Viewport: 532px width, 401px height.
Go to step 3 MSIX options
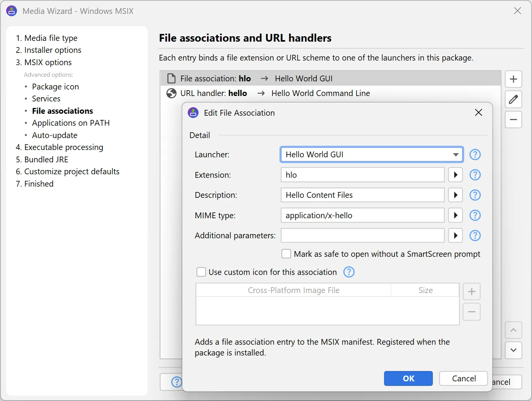44,62
